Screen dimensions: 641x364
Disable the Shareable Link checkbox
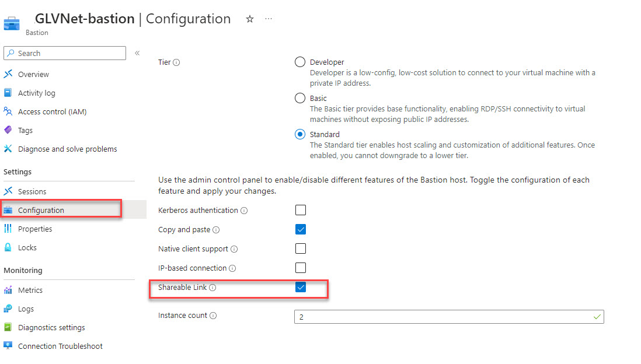301,287
